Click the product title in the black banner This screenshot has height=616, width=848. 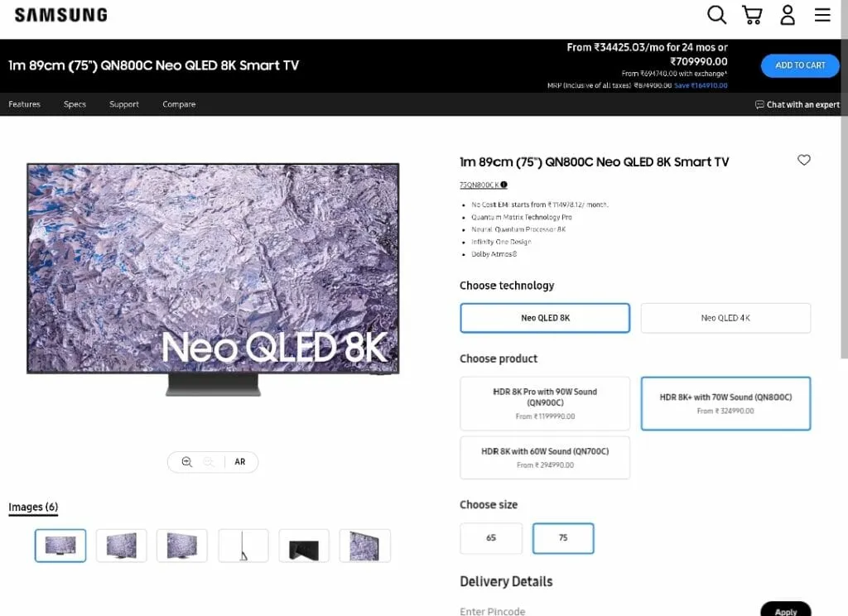point(153,65)
